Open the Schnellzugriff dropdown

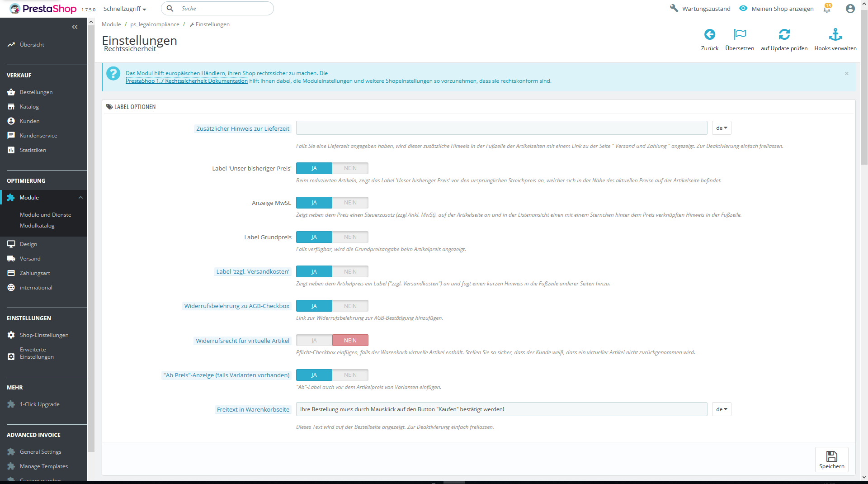pos(125,9)
